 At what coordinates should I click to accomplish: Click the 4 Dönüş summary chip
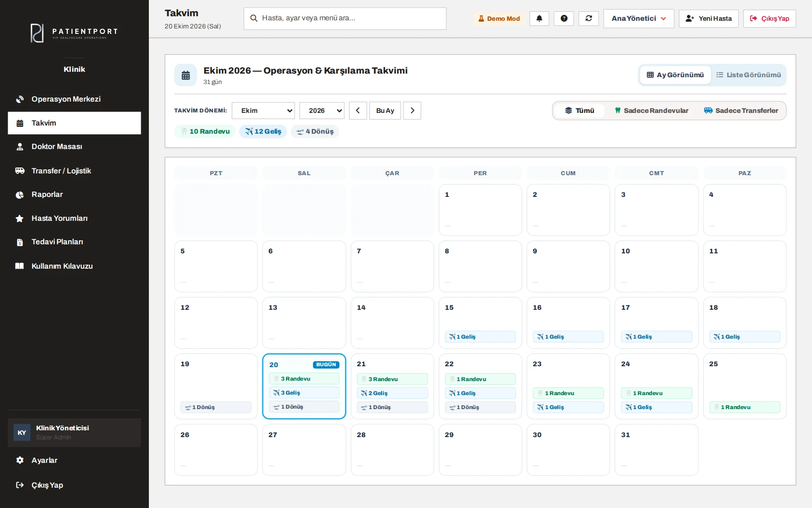pos(315,131)
